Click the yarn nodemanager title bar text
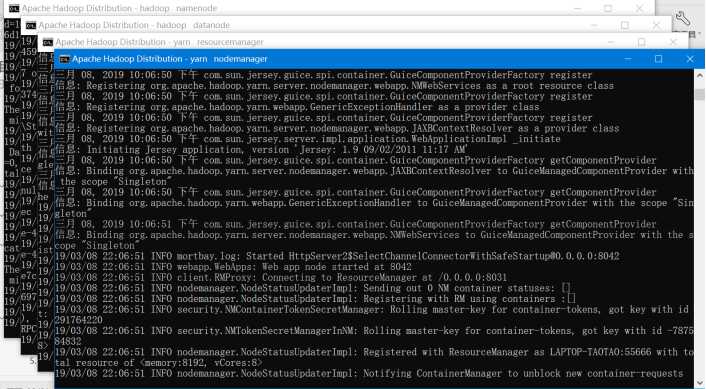 coord(170,59)
